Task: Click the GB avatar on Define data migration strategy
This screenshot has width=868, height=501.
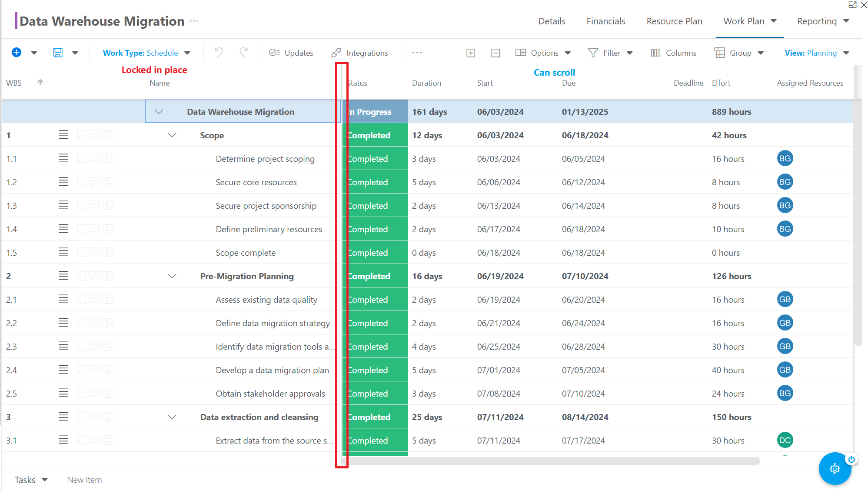Action: [785, 323]
